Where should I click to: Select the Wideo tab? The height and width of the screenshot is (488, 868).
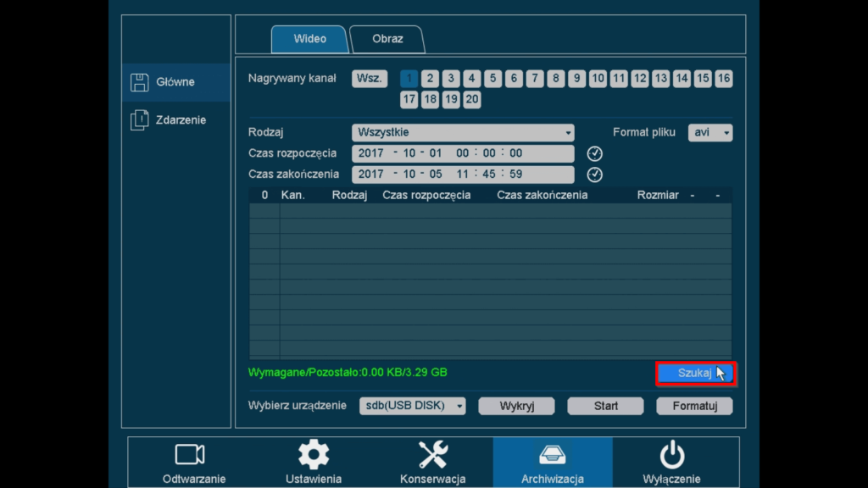(309, 38)
